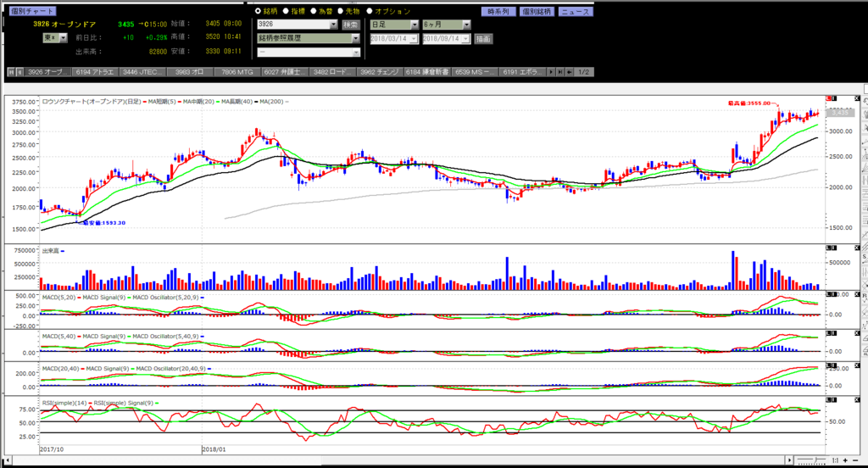Open the 3926 stock code dropdown
This screenshot has width=868, height=468.
[x=333, y=25]
